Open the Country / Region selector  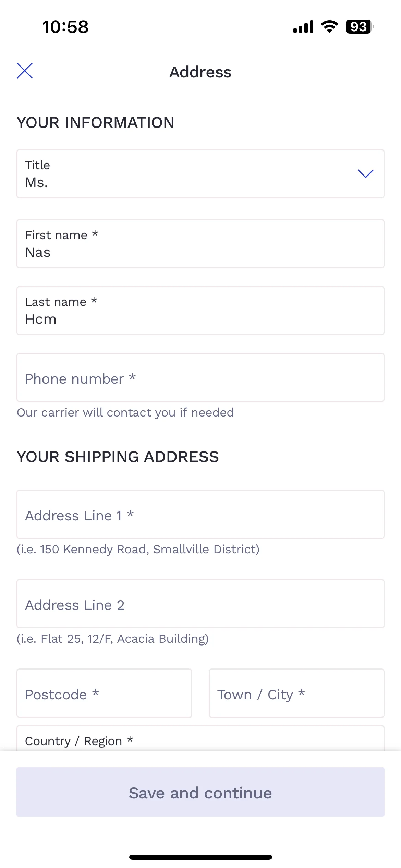[200, 738]
